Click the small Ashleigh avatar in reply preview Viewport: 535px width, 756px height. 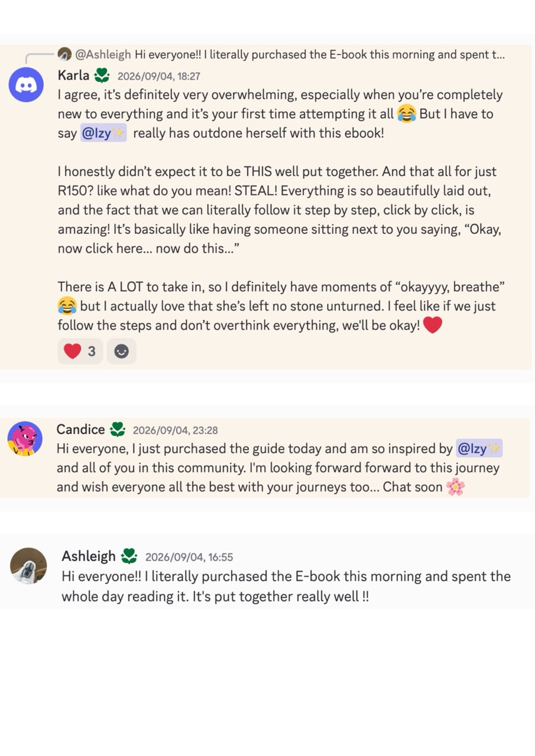(x=64, y=55)
